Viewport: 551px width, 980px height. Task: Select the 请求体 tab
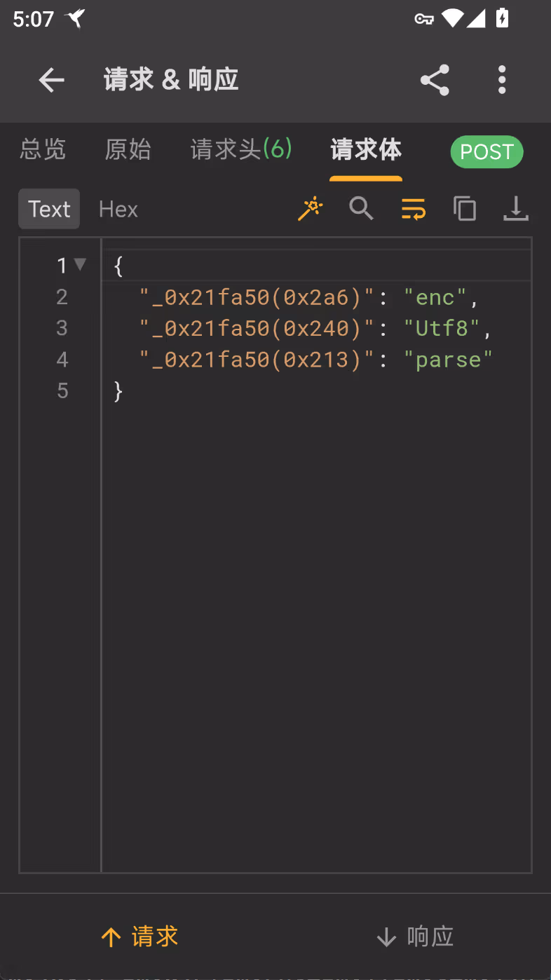tap(366, 149)
